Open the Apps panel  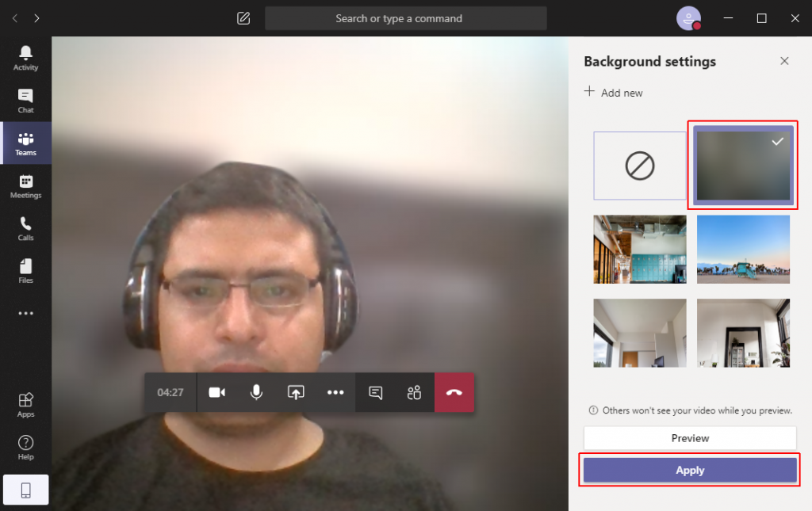pos(25,403)
